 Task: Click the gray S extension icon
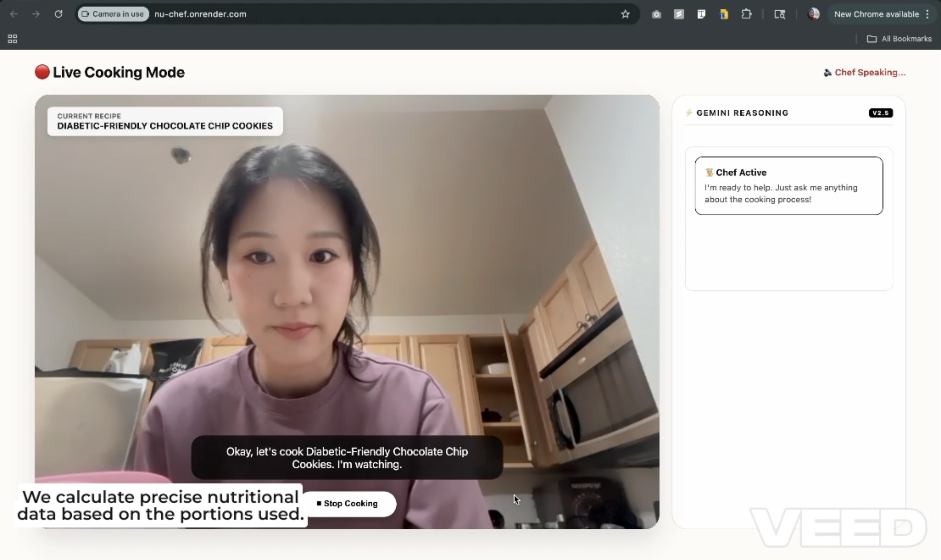[x=679, y=14]
